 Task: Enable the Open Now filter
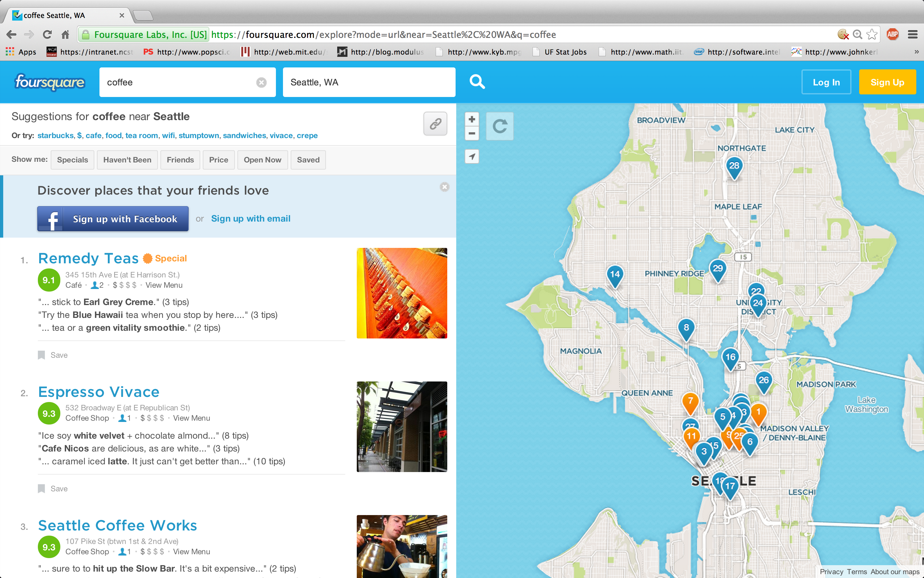click(262, 160)
